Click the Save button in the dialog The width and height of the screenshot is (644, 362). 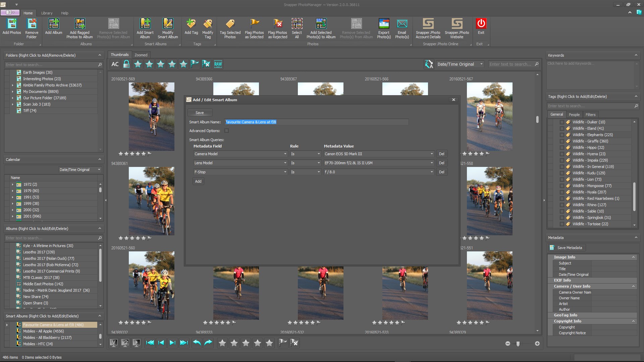(x=200, y=113)
